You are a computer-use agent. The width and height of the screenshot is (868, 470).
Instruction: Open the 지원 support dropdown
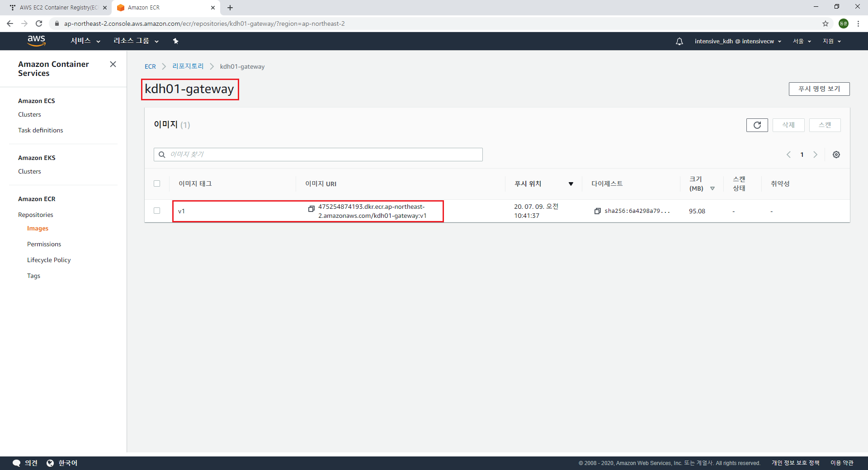click(832, 41)
